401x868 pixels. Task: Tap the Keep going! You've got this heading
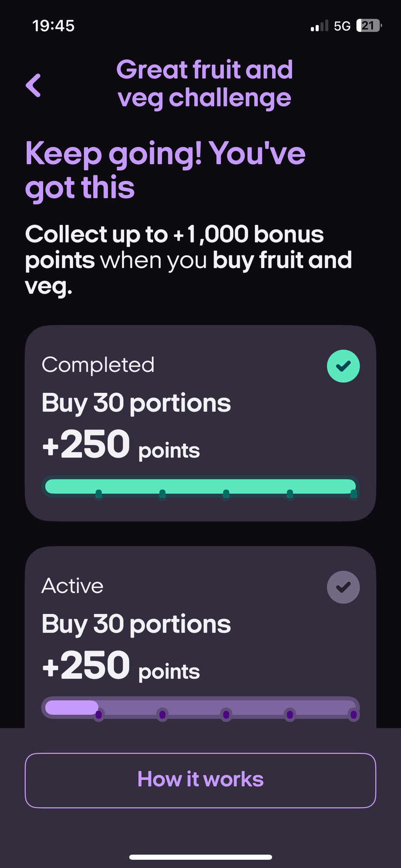(x=165, y=170)
